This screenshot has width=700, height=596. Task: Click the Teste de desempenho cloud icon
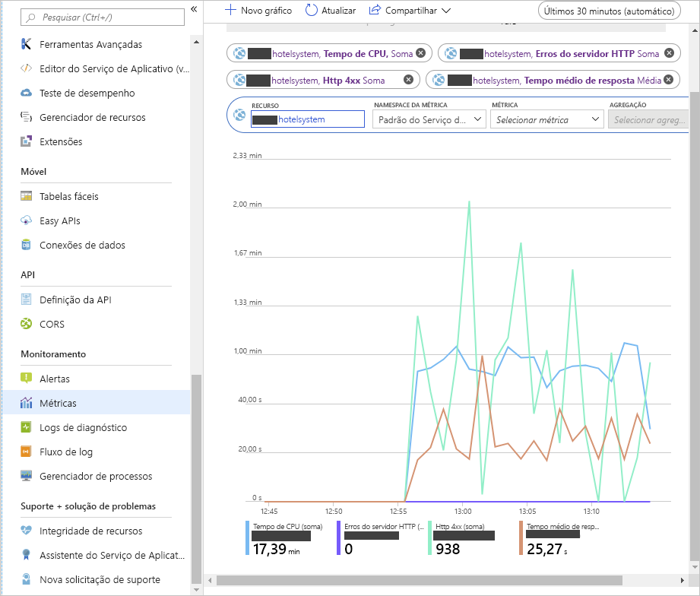pos(27,93)
